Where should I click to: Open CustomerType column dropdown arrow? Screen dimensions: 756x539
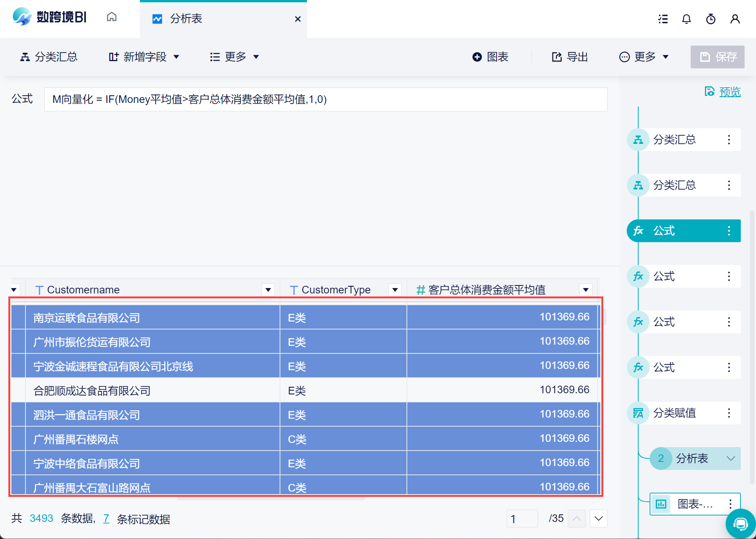395,290
